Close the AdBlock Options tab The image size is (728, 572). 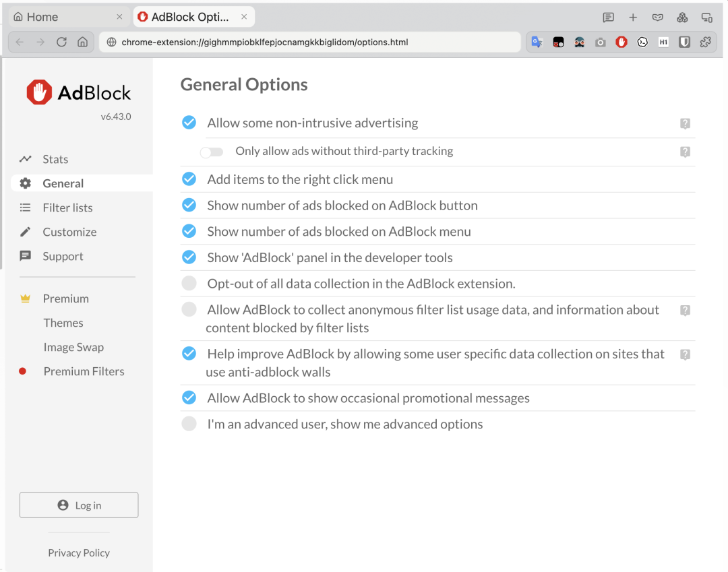click(x=244, y=17)
